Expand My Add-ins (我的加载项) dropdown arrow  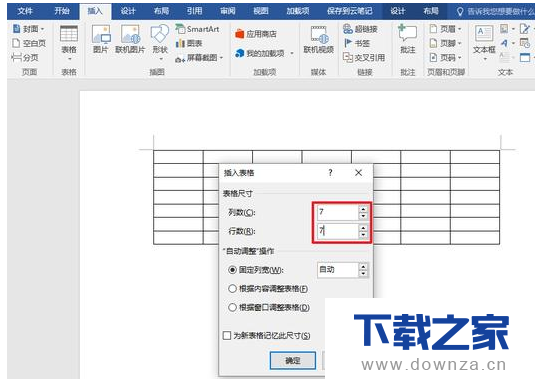tap(292, 53)
